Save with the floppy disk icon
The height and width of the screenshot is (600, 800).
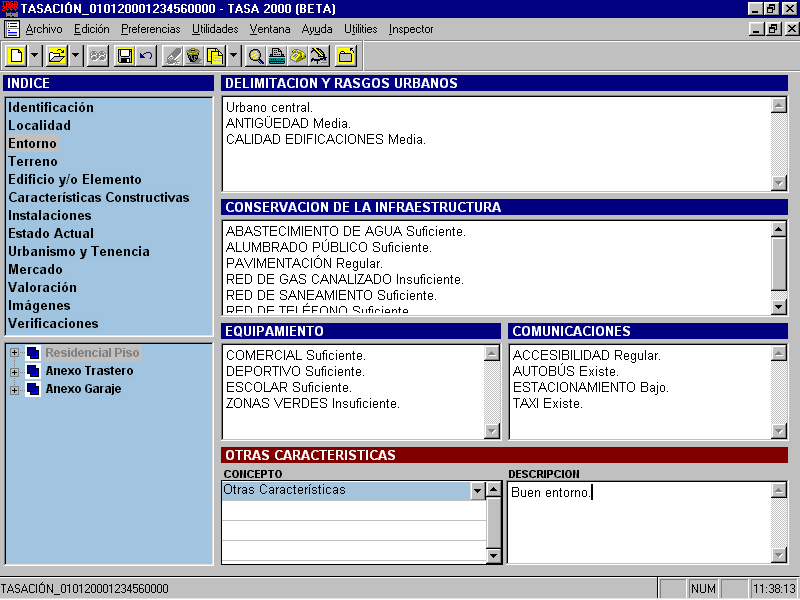(x=125, y=56)
